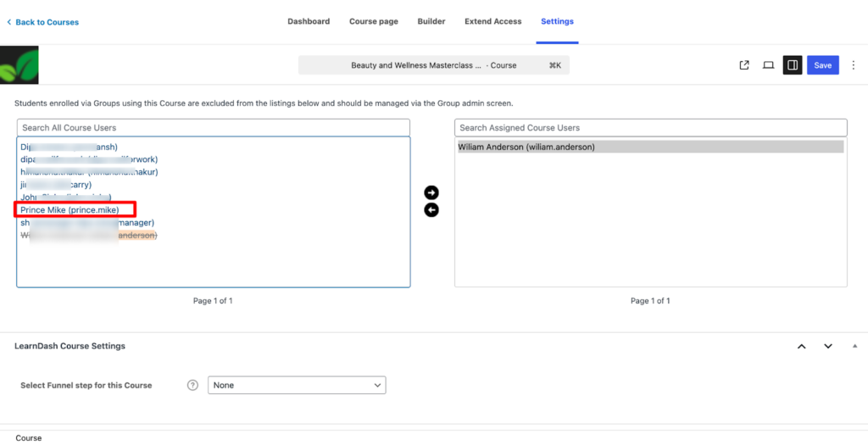868x445 pixels.
Task: Open the Beauty and Wellness Masterclass command bar
Action: tap(433, 65)
